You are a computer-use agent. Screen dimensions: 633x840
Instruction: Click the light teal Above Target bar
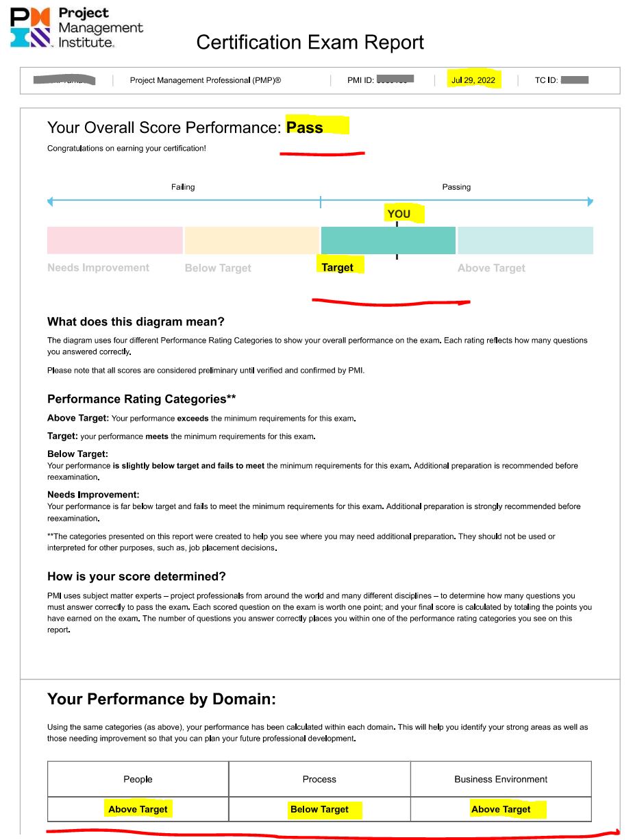point(525,240)
